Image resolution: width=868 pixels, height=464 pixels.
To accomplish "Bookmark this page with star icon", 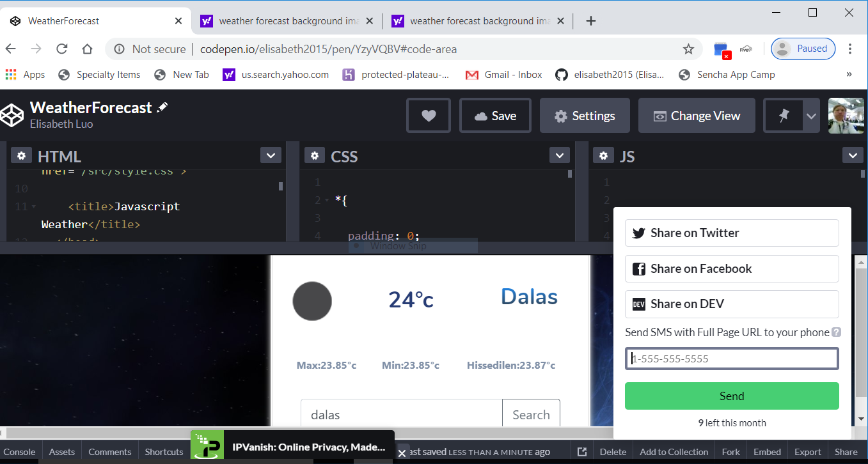I will click(688, 49).
